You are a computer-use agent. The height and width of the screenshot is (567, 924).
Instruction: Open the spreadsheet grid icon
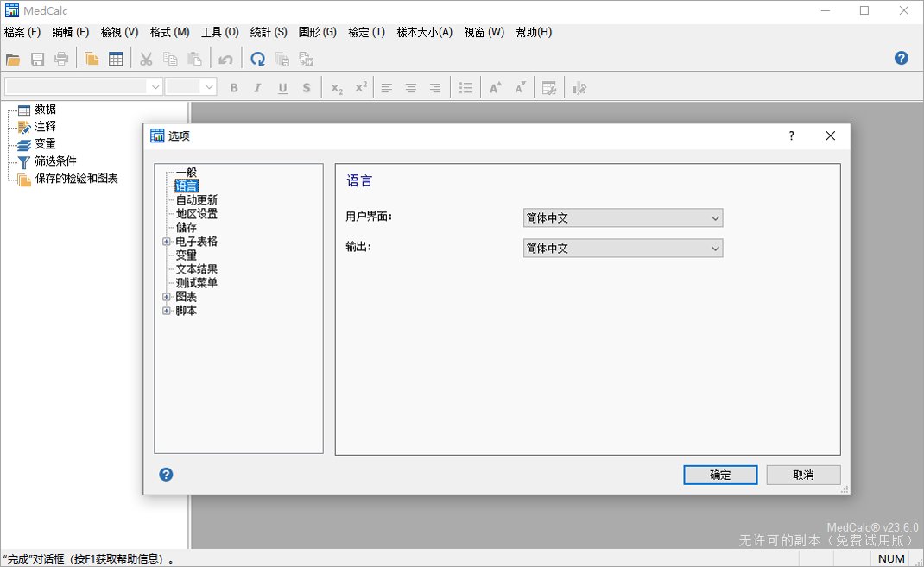[116, 59]
